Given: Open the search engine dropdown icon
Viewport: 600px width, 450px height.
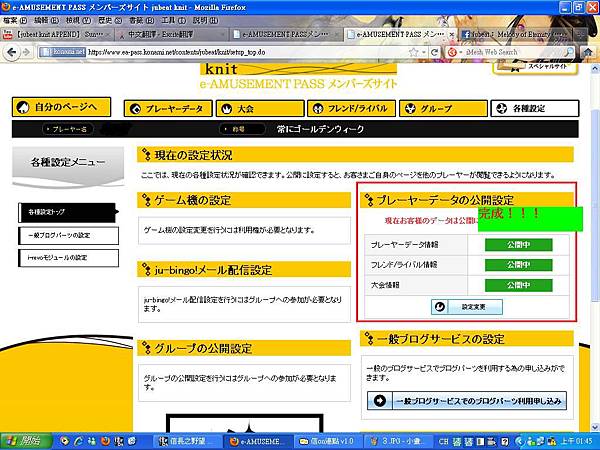Looking at the screenshot, I should (x=454, y=52).
